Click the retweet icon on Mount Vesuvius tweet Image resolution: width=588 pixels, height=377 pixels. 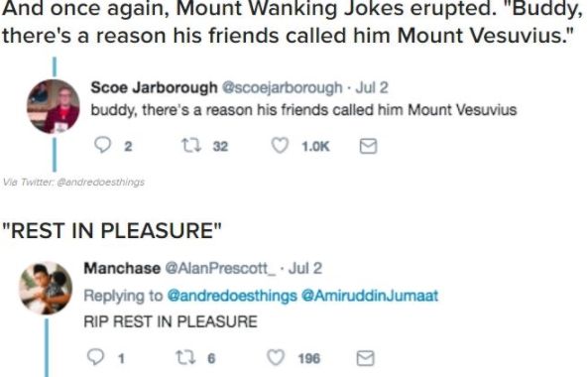point(191,146)
